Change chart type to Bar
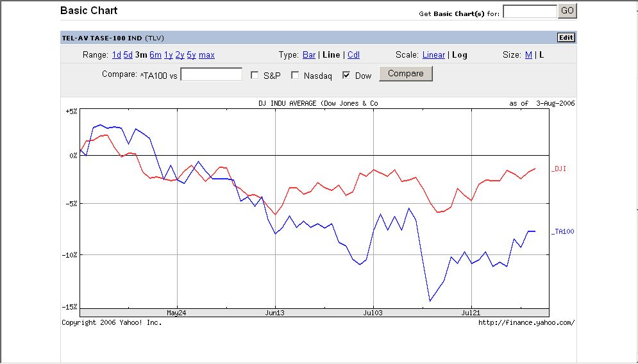This screenshot has height=364, width=638. coord(309,55)
